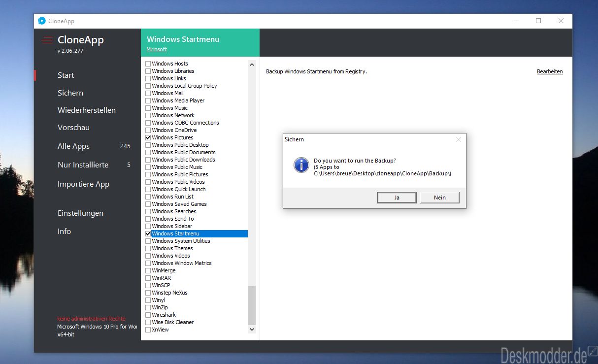Open the Sichern sidebar entry
Screen dimensions: 598x364
(x=70, y=93)
